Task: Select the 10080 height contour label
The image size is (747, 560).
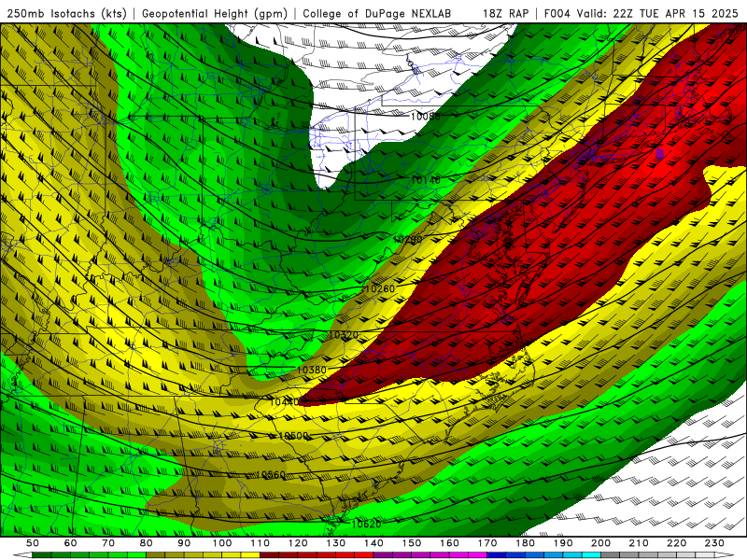Action: (x=426, y=116)
